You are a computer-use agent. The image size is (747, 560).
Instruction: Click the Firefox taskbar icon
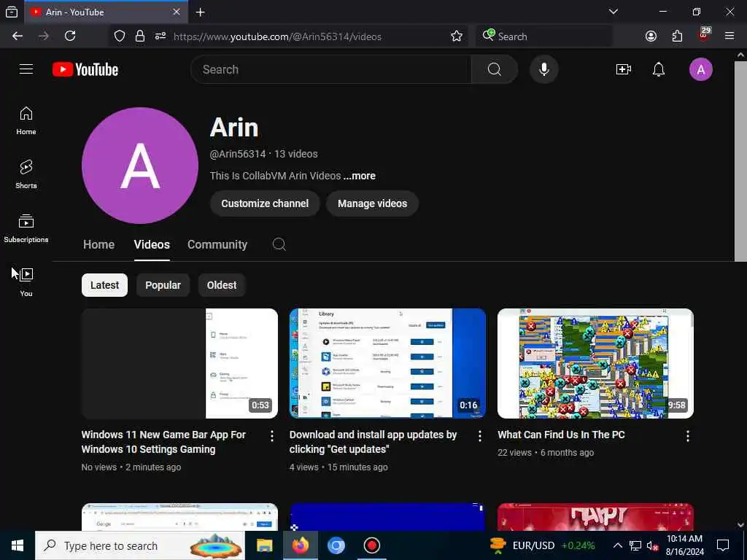[300, 545]
